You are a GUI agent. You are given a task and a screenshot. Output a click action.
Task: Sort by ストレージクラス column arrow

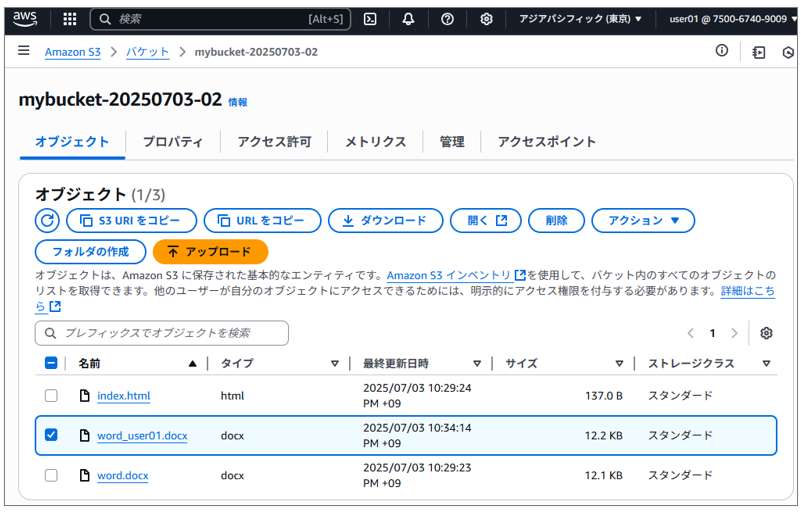pyautogui.click(x=766, y=364)
